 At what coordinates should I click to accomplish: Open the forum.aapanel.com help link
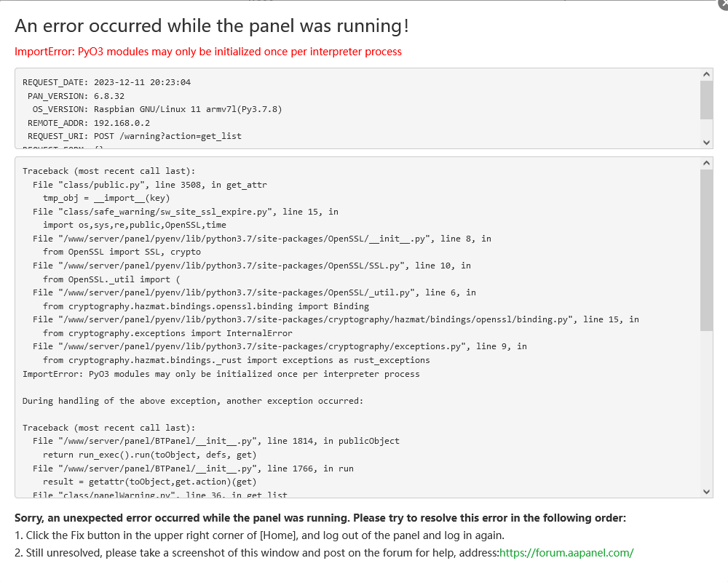[x=566, y=553]
